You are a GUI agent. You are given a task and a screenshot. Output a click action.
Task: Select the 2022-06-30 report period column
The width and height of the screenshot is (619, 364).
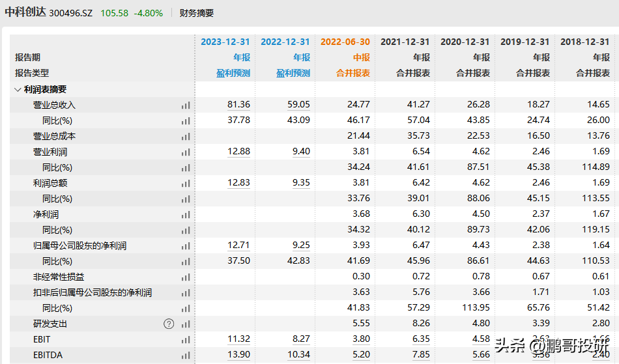tap(345, 42)
